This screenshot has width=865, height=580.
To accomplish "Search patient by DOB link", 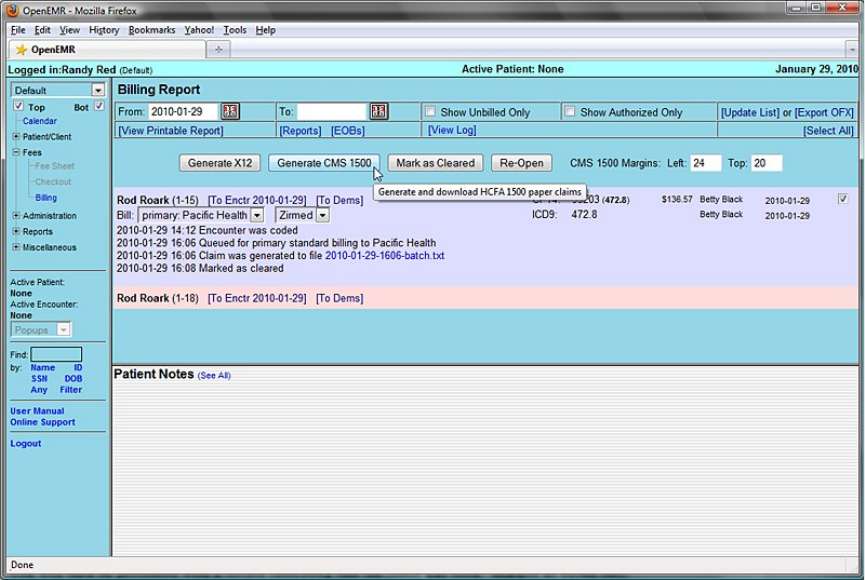I will (73, 379).
